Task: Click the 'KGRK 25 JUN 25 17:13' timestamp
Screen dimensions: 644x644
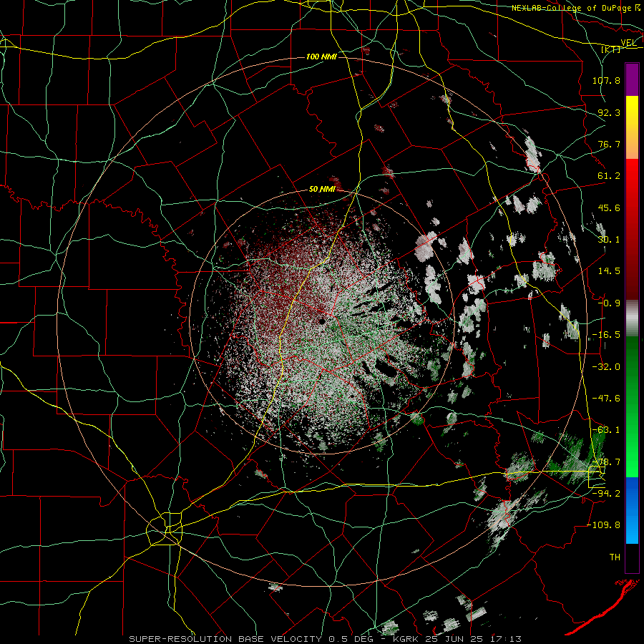Action: tap(457, 639)
